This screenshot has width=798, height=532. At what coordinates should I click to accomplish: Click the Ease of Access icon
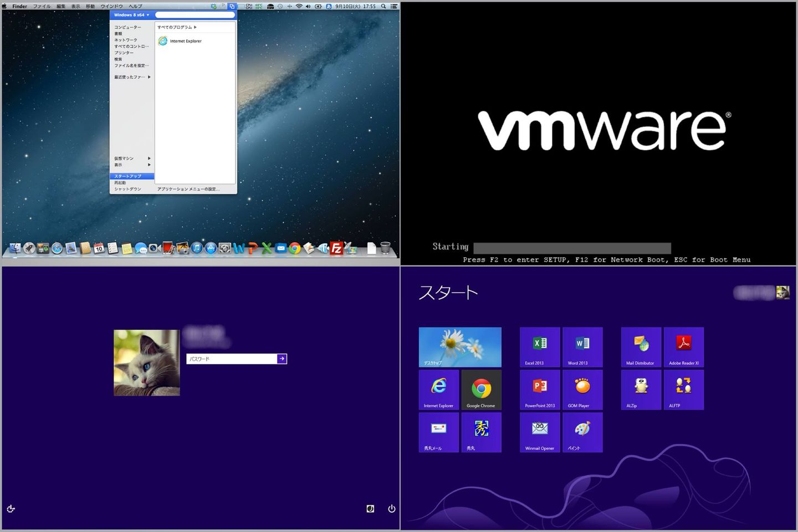11,509
